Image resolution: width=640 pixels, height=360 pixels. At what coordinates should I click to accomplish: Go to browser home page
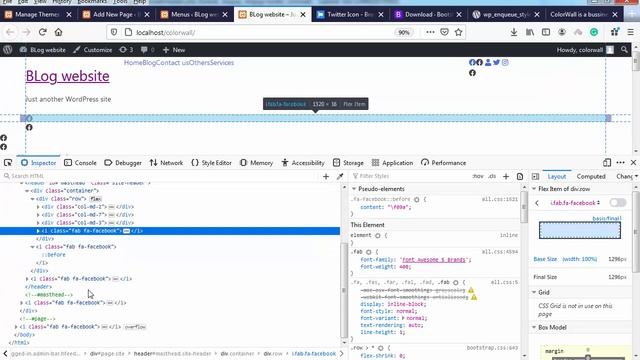click(58, 32)
